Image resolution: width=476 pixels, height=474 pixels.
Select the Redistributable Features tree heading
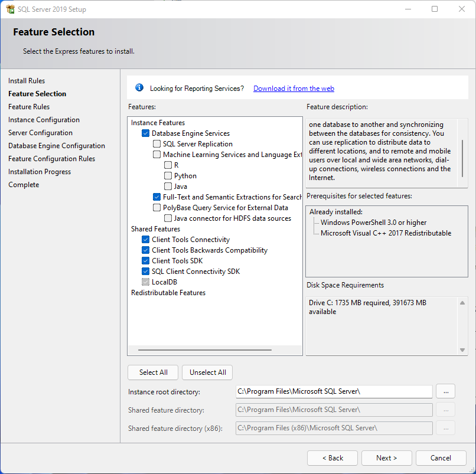pyautogui.click(x=168, y=293)
